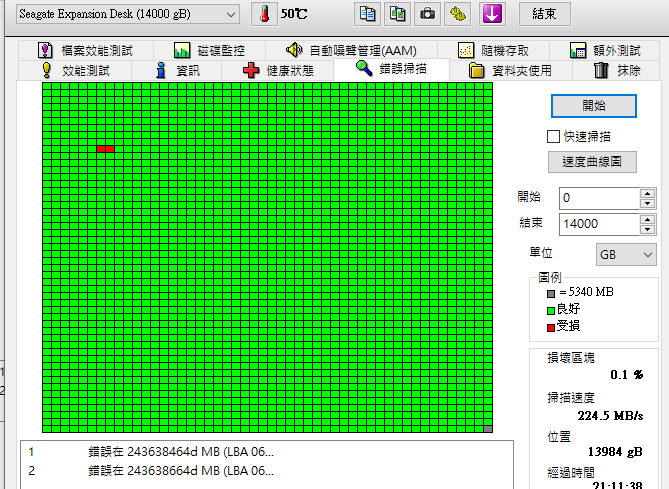The width and height of the screenshot is (669, 489).
Task: Increase the 開始 start value stepper
Action: click(647, 193)
